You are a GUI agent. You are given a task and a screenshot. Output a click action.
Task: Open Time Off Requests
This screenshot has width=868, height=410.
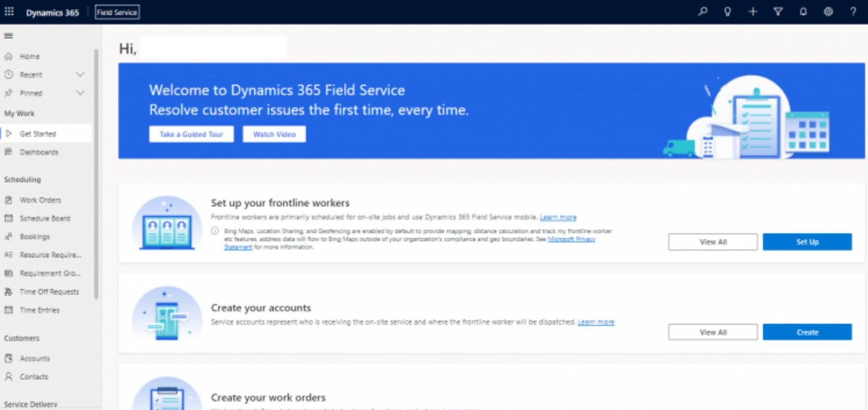[49, 292]
